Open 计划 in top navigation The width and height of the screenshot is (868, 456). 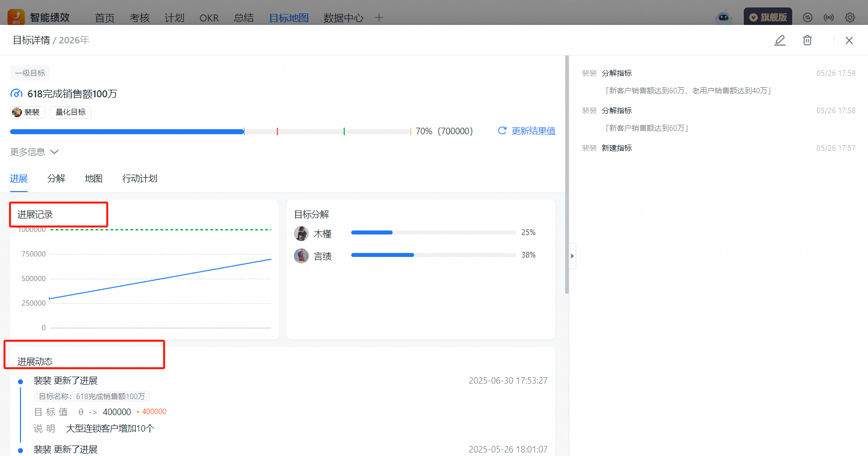coord(175,18)
